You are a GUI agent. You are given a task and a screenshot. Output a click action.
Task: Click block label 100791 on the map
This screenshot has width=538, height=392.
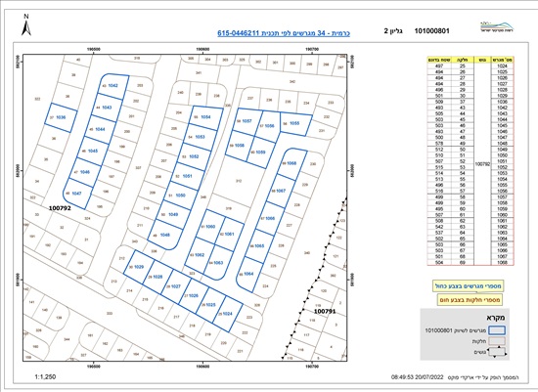click(325, 312)
